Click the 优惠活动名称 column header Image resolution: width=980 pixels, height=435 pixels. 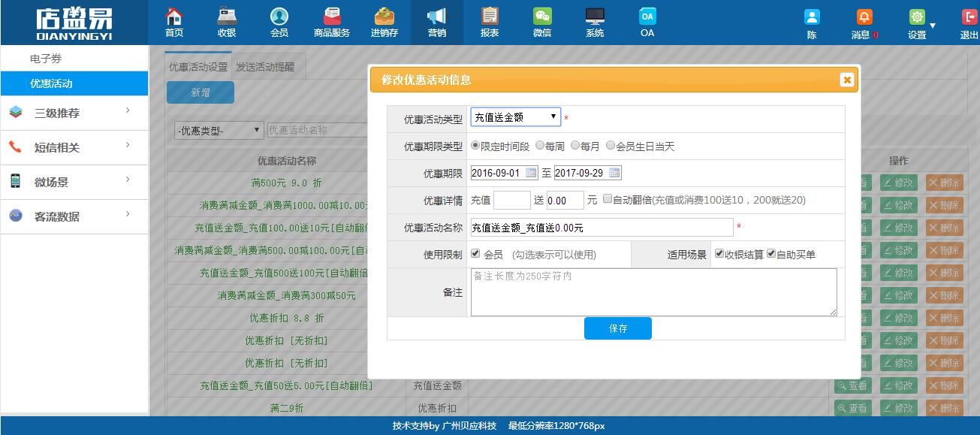286,161
